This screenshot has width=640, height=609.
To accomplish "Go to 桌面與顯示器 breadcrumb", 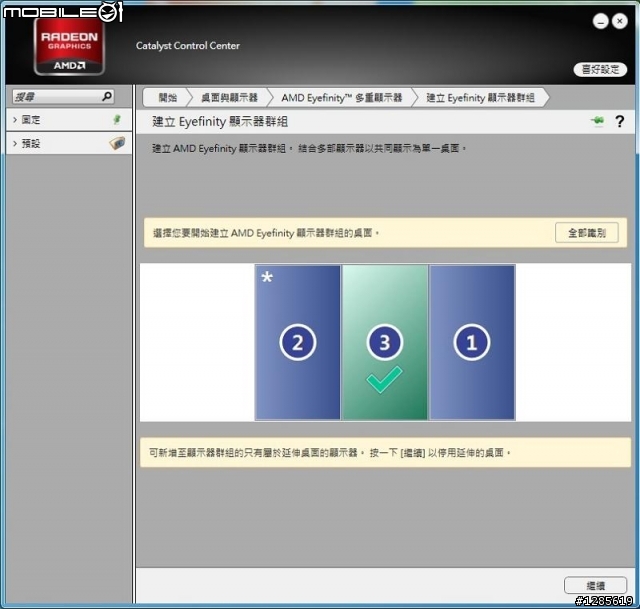I will click(229, 98).
